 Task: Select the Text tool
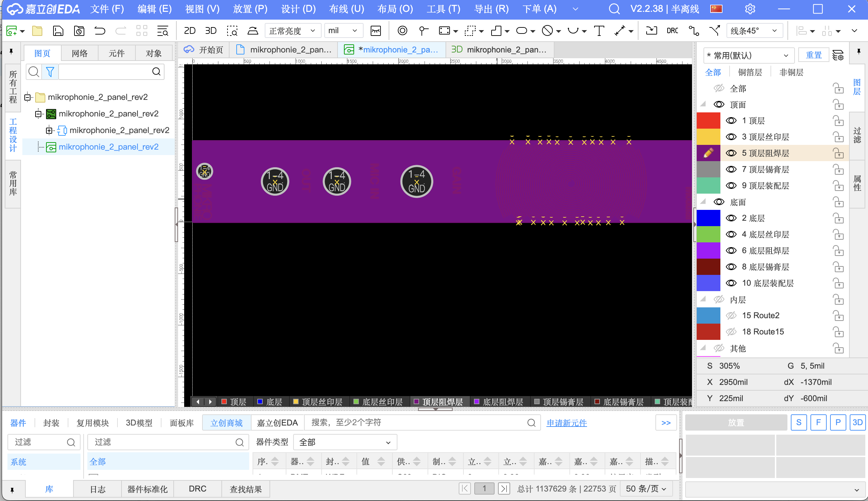coord(599,31)
